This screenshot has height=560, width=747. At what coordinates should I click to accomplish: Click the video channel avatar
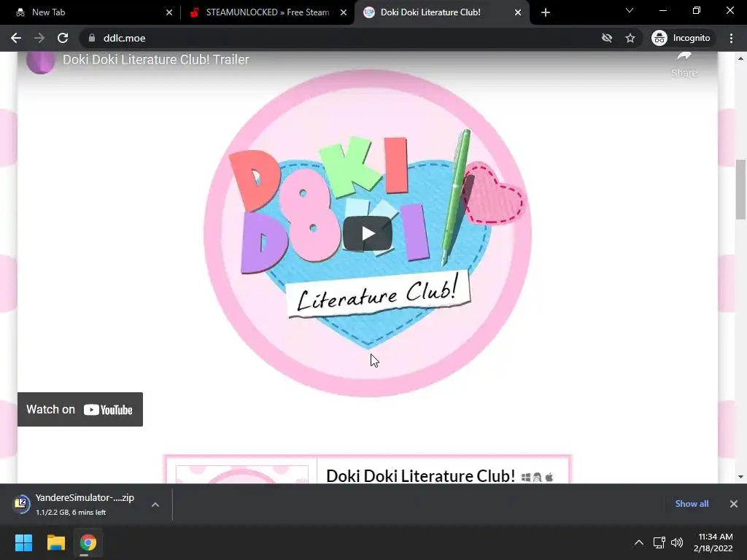(x=41, y=62)
